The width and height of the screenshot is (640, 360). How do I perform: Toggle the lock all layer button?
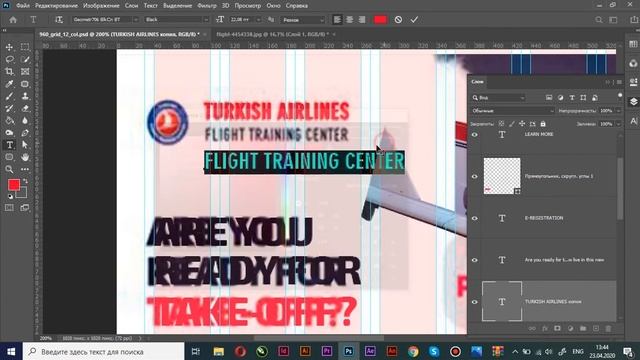coord(543,124)
